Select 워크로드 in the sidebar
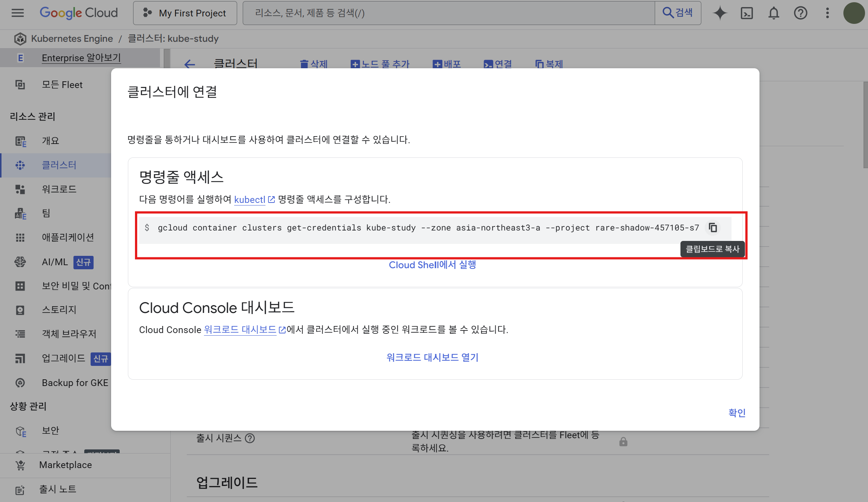868x502 pixels. pos(59,189)
